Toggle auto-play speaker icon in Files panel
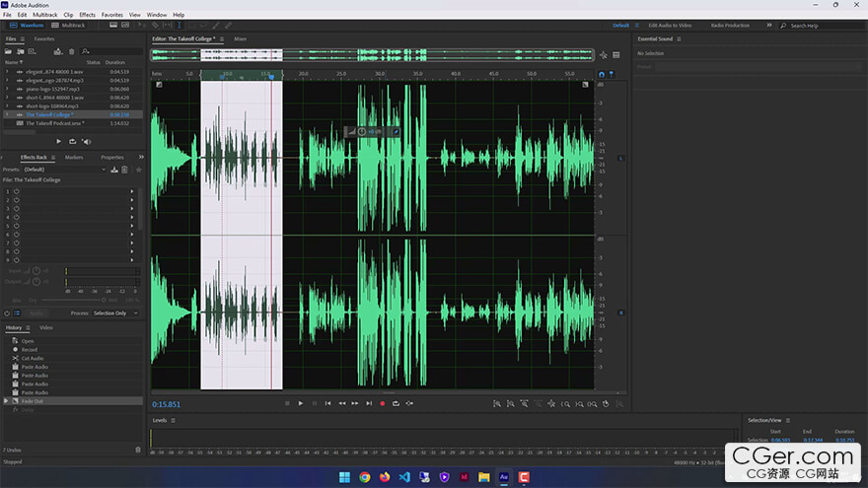Image resolution: width=868 pixels, height=488 pixels. (x=87, y=142)
